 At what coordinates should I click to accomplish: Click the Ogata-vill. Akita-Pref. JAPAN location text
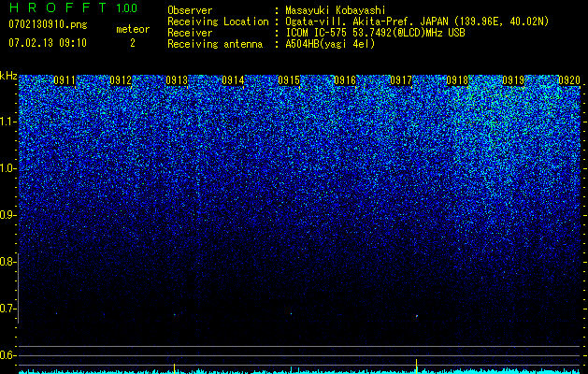[x=417, y=22]
